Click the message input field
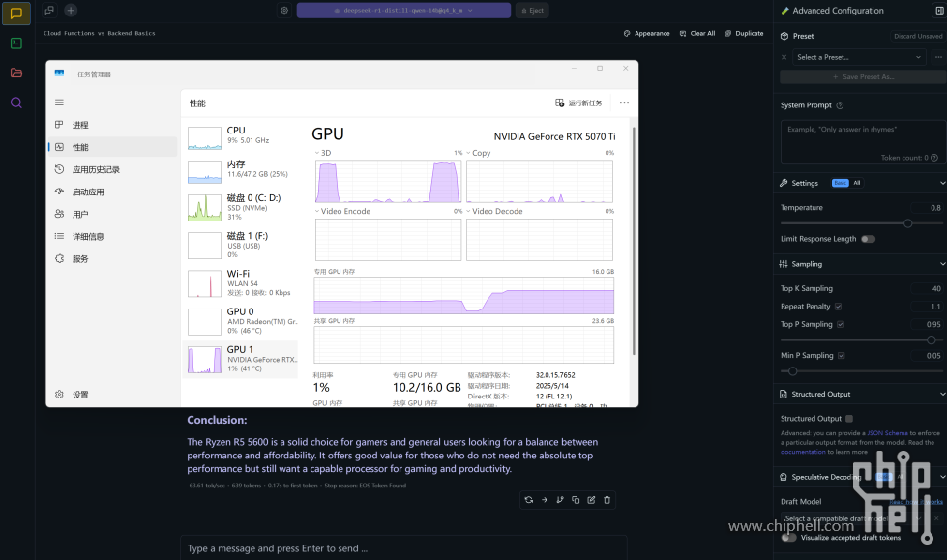This screenshot has height=560, width=947. click(x=403, y=548)
